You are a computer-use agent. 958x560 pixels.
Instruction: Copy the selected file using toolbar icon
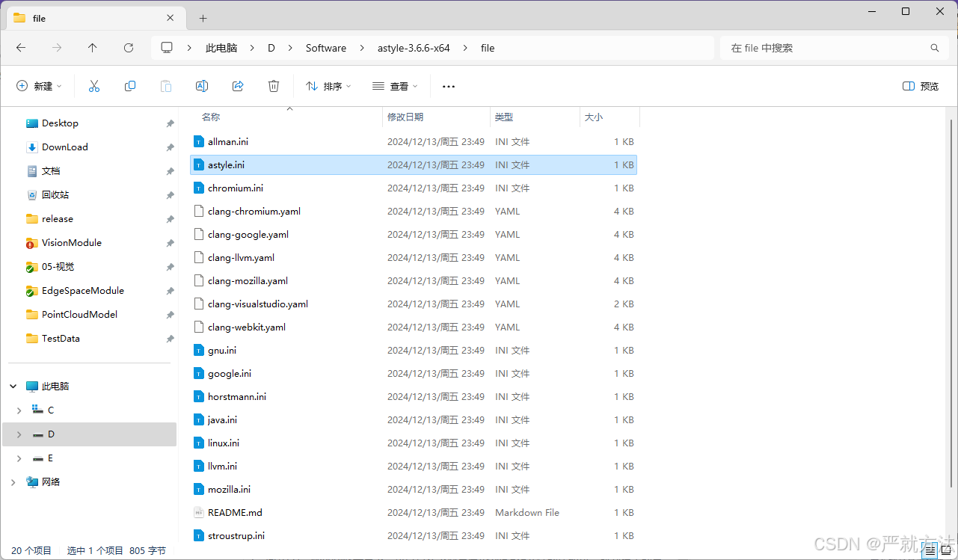pyautogui.click(x=129, y=86)
